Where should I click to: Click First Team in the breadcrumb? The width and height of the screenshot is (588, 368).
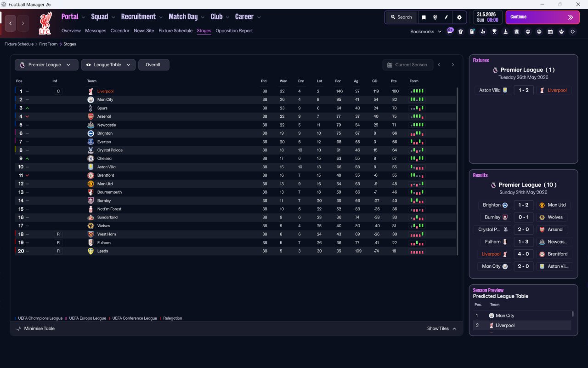(x=49, y=44)
